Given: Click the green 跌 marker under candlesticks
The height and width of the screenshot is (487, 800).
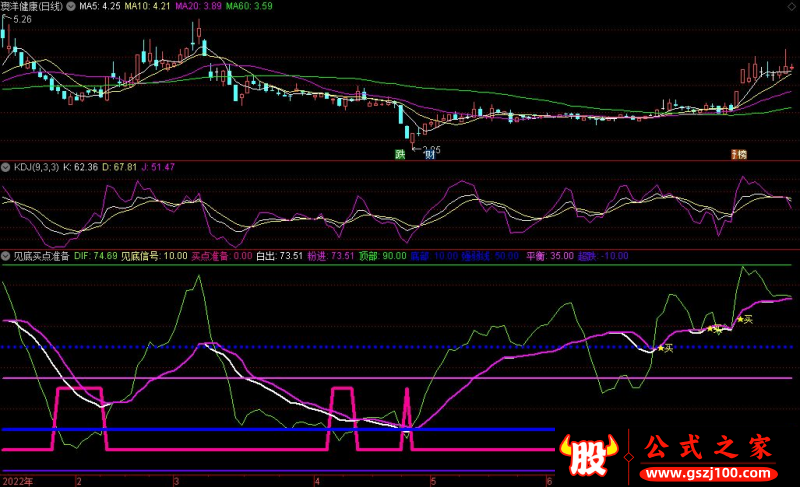Looking at the screenshot, I should 400,154.
